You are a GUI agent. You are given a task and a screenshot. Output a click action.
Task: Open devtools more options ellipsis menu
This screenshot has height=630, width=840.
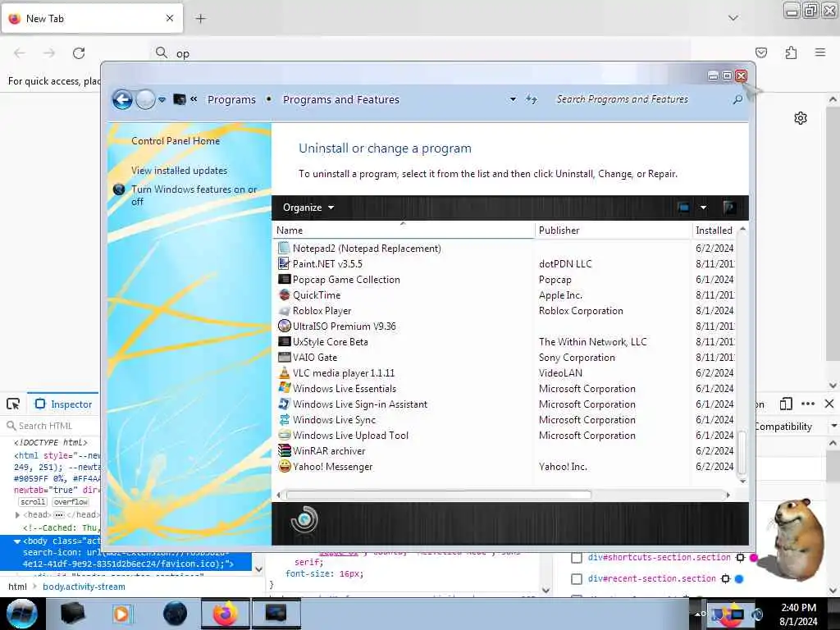(808, 404)
